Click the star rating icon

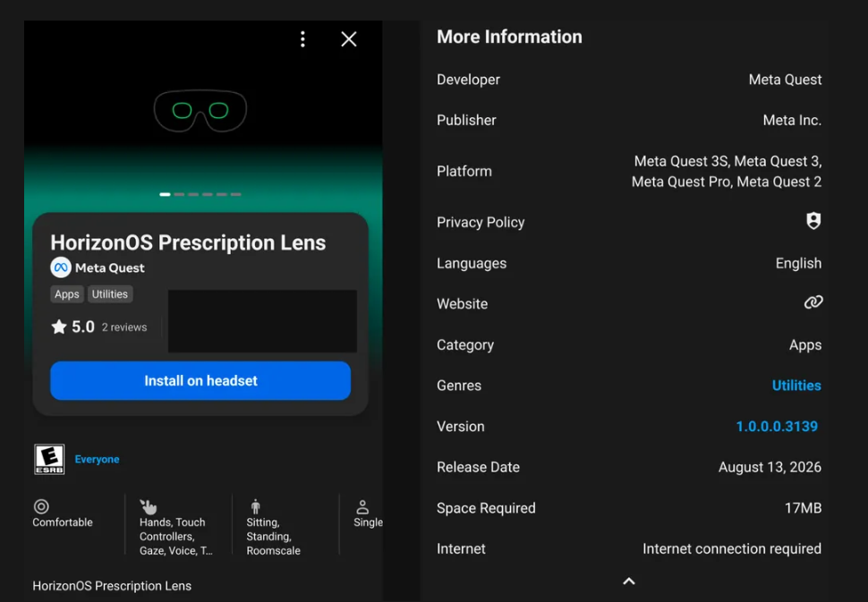point(59,327)
